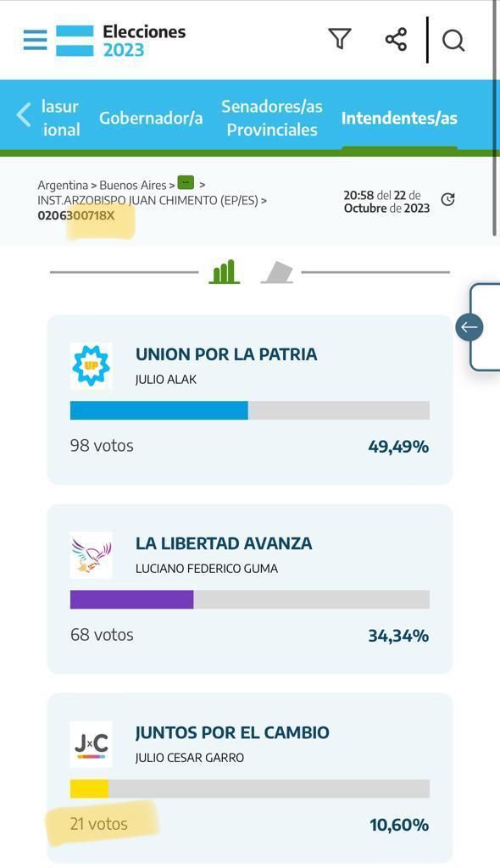
Task: Click the Union por la Patria logo
Action: point(91,365)
